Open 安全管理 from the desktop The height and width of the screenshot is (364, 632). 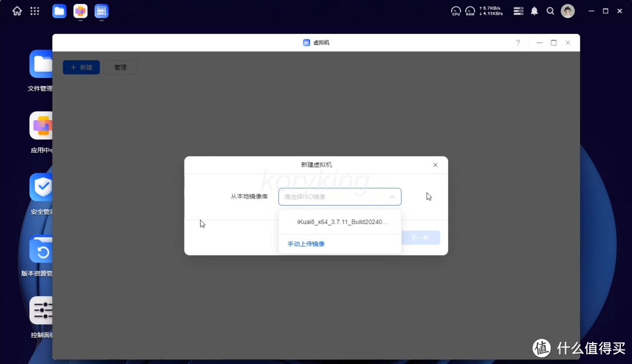[x=41, y=187]
